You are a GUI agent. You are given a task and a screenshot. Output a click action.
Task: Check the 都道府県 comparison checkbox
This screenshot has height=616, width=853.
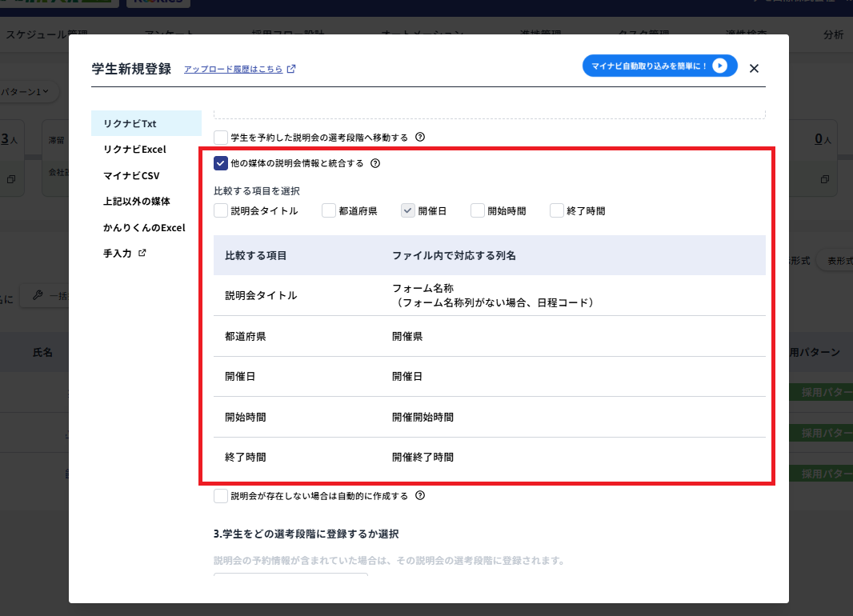(329, 211)
